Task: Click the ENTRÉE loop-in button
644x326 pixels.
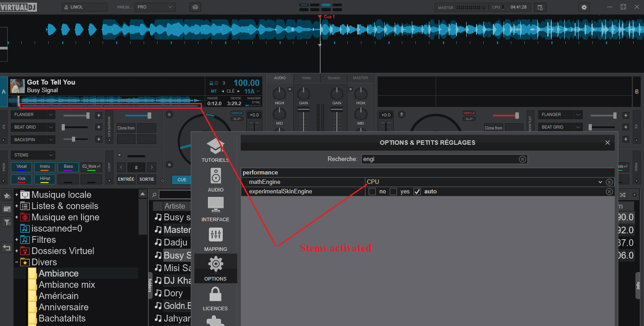Action: pos(126,179)
